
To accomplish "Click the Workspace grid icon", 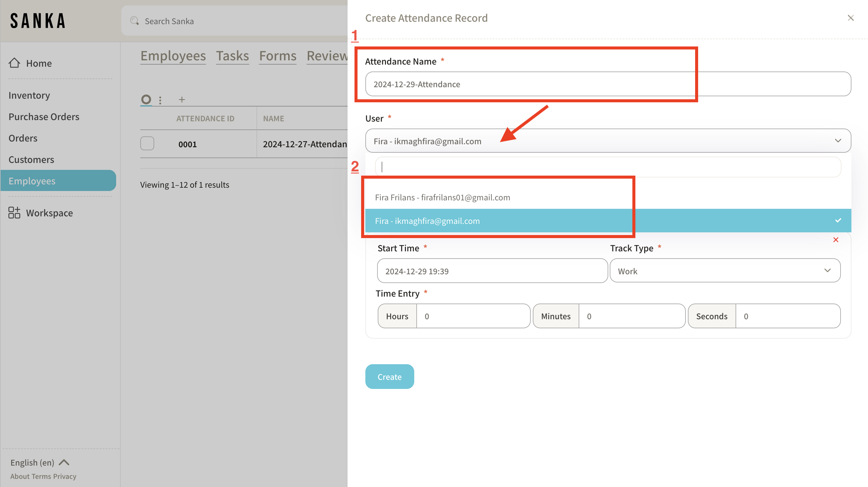I will point(14,213).
